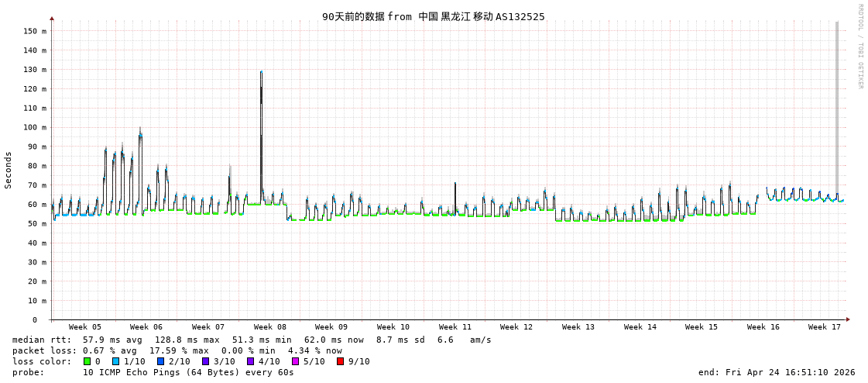
Task: Click the light blue 1/10 loss swatch
Action: 116,361
